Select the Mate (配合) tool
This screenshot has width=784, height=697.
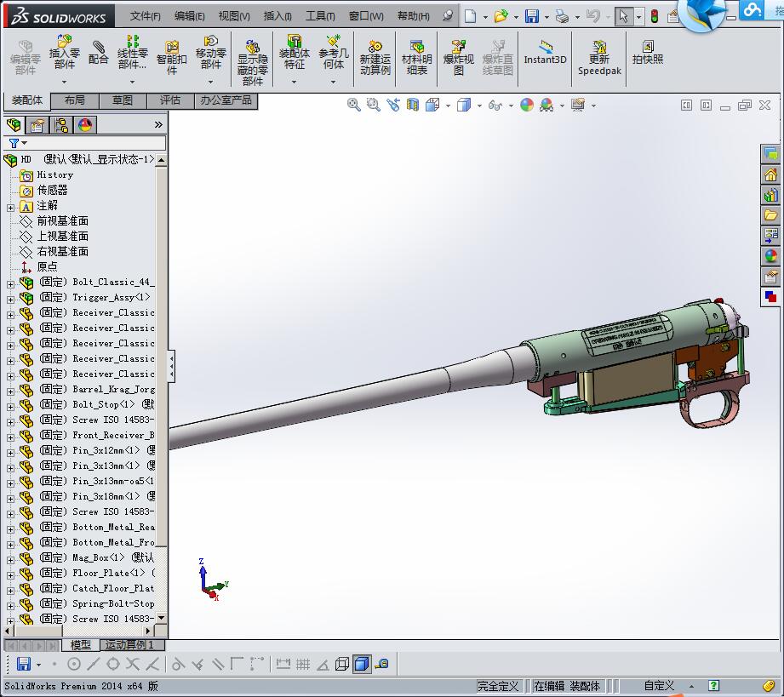tap(99, 51)
